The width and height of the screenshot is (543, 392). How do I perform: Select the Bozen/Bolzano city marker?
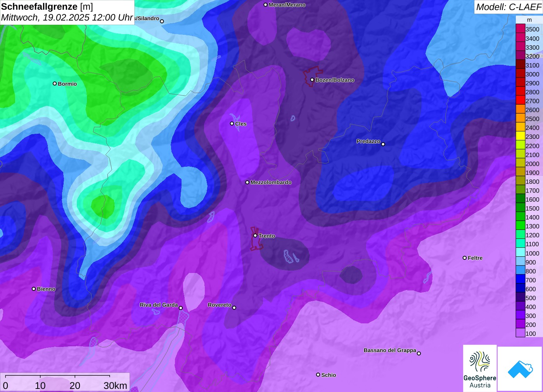[312, 79]
